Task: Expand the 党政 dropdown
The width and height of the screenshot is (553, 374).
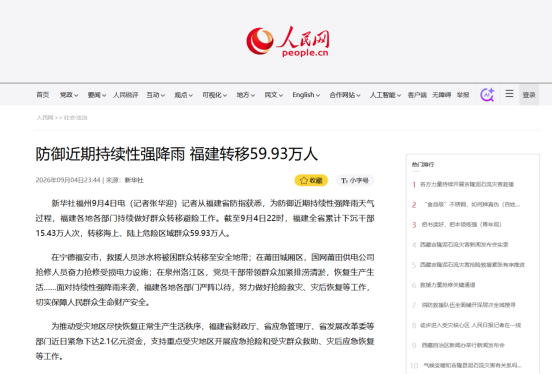Action: point(69,95)
